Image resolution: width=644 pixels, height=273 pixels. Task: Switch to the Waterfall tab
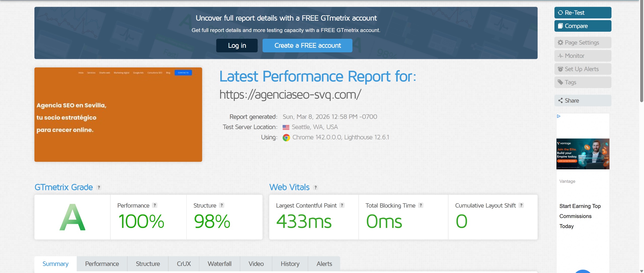point(219,264)
